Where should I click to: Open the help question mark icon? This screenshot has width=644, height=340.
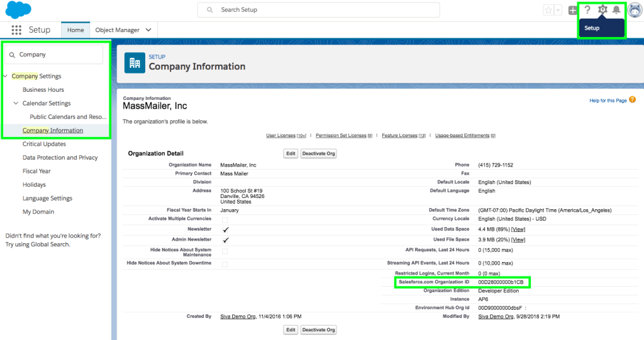587,10
